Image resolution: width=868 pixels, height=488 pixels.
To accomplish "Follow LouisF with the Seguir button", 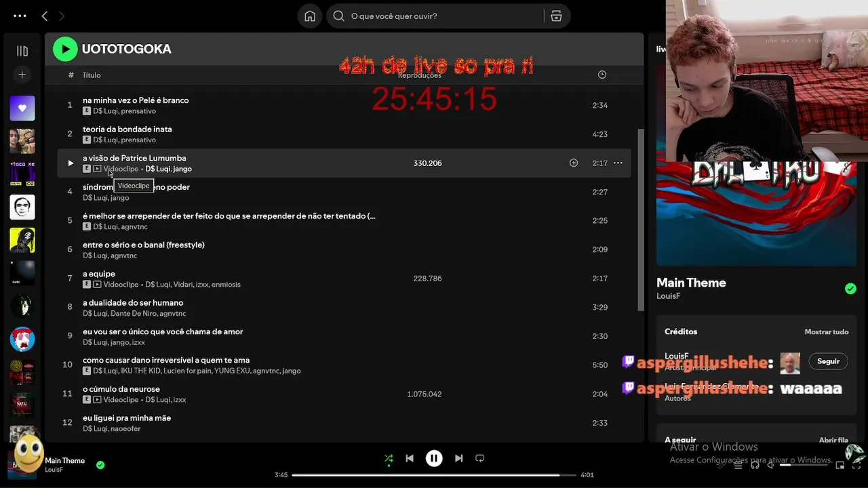I will click(x=828, y=361).
